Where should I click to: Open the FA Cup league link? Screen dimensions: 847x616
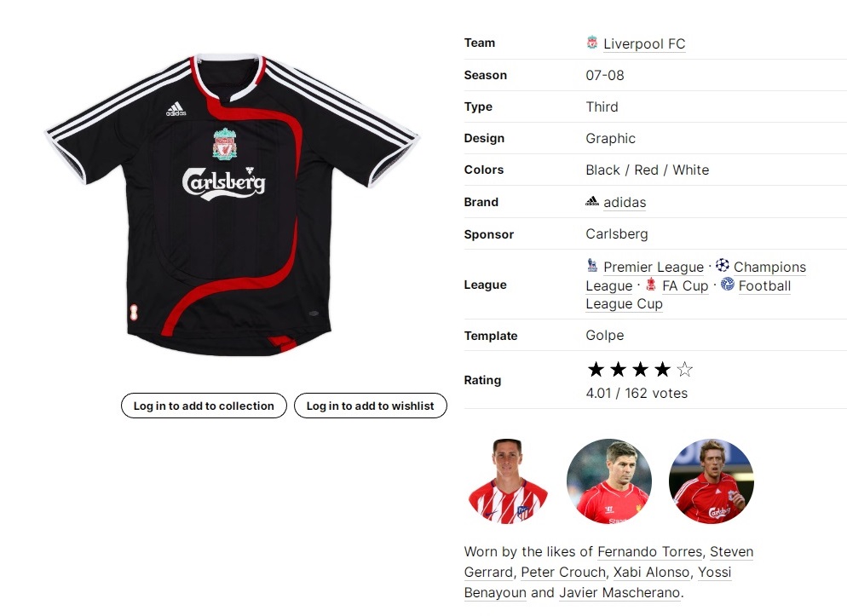685,285
